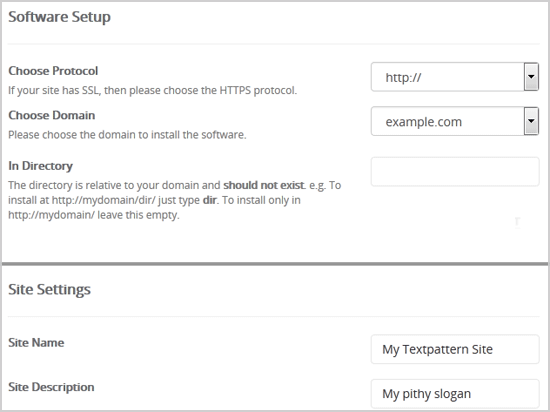This screenshot has width=550, height=412.
Task: Click the domain install help text
Action: pyautogui.click(x=127, y=135)
